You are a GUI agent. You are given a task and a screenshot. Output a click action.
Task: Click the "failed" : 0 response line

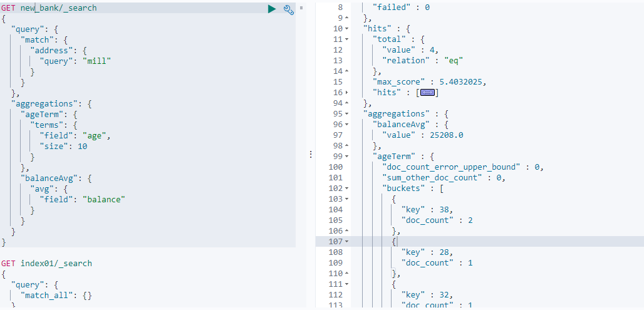coord(400,8)
